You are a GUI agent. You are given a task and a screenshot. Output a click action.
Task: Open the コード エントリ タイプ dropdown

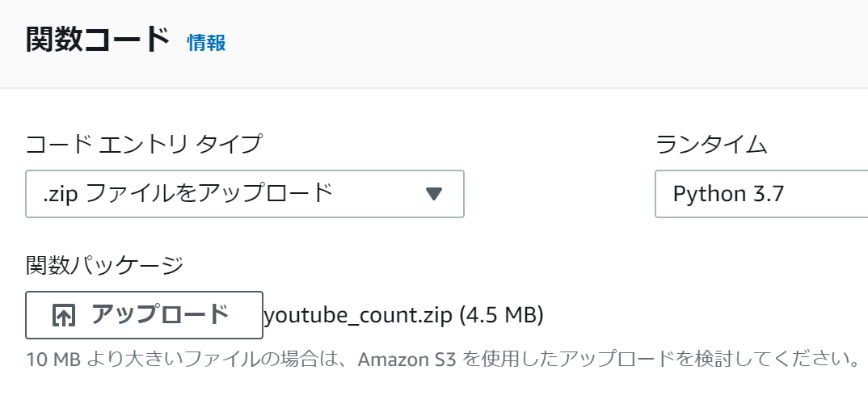point(245,194)
